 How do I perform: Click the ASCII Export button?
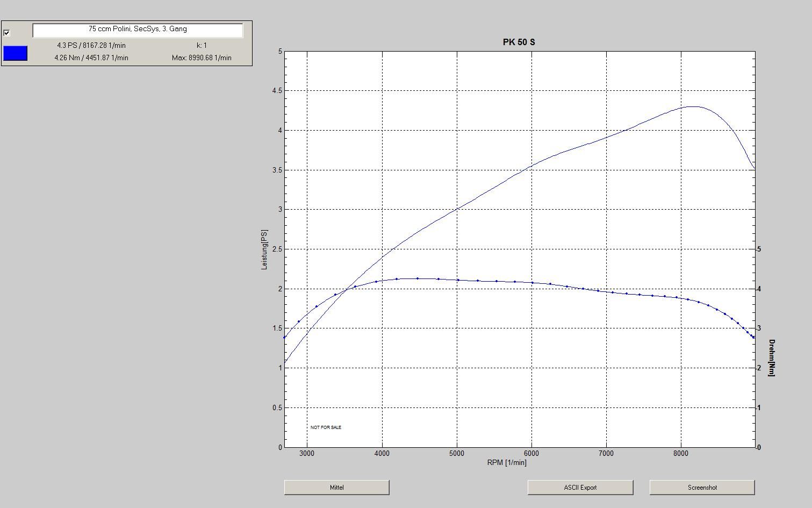[x=580, y=488]
